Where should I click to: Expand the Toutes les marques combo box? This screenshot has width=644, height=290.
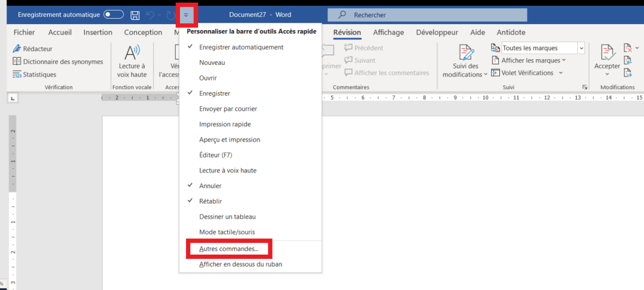[581, 48]
